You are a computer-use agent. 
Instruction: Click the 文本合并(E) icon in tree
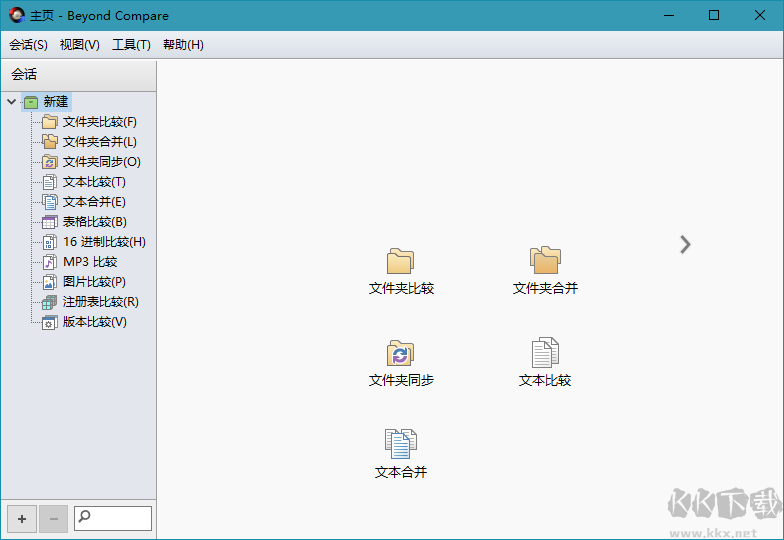50,202
